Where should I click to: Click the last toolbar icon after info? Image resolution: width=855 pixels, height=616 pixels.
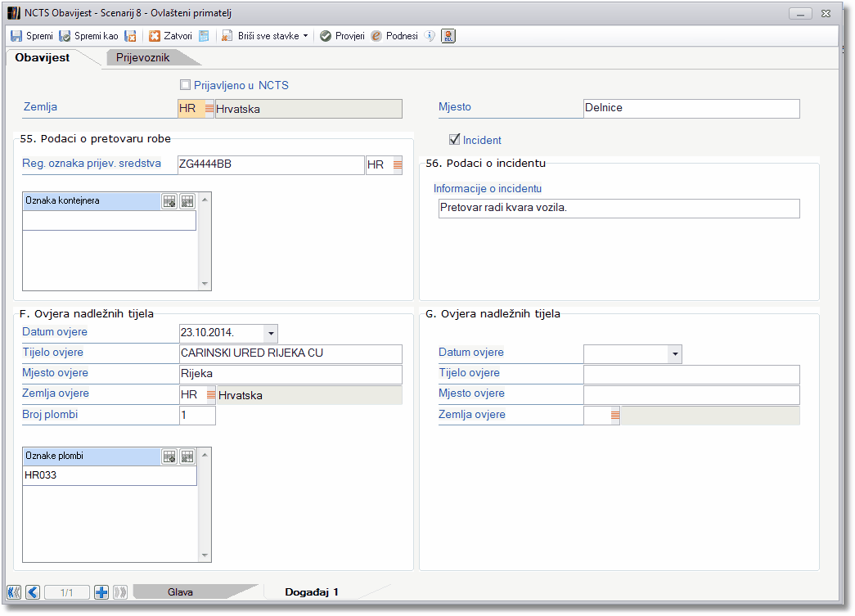[x=448, y=36]
